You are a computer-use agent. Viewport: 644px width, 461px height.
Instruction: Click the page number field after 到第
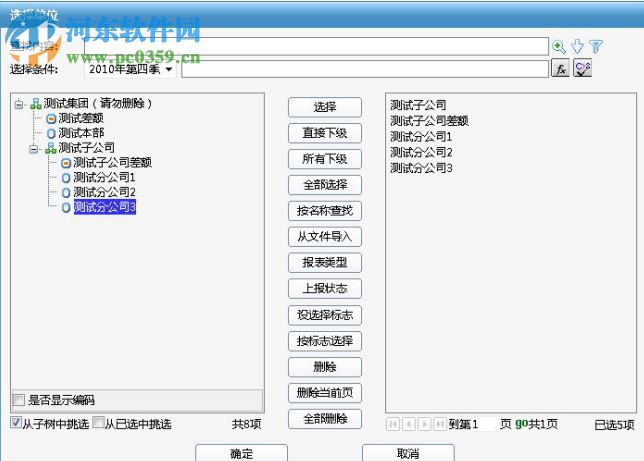(x=485, y=424)
